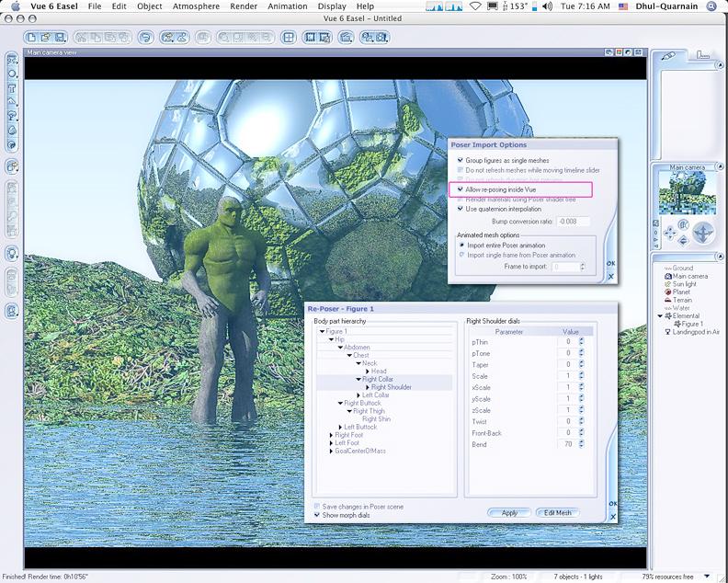Open the Display menu

tap(332, 6)
